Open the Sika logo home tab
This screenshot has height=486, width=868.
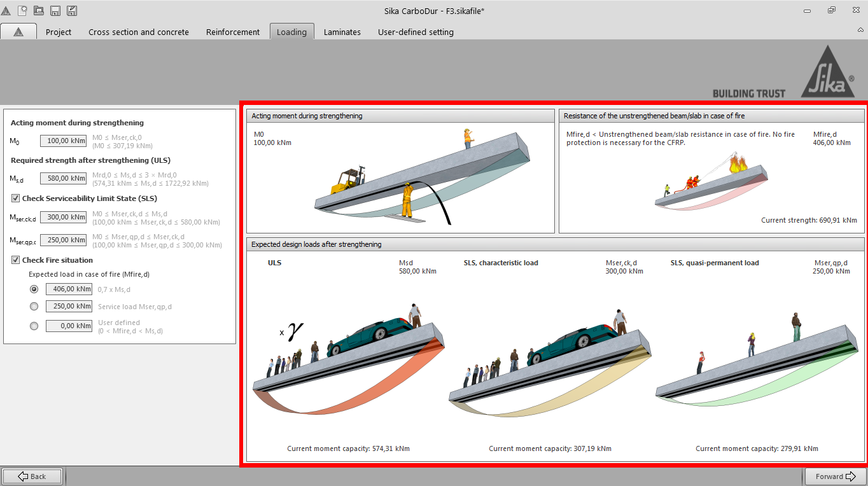coord(18,32)
